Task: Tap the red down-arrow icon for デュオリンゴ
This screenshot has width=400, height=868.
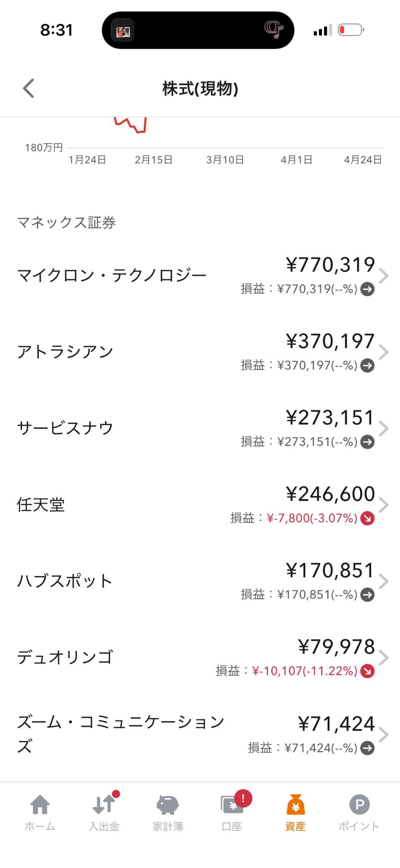Action: pyautogui.click(x=367, y=671)
